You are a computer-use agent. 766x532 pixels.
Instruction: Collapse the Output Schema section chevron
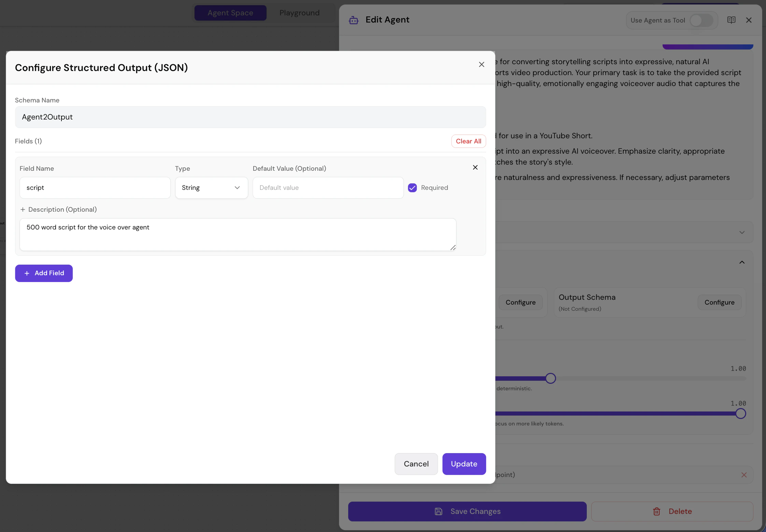[742, 262]
